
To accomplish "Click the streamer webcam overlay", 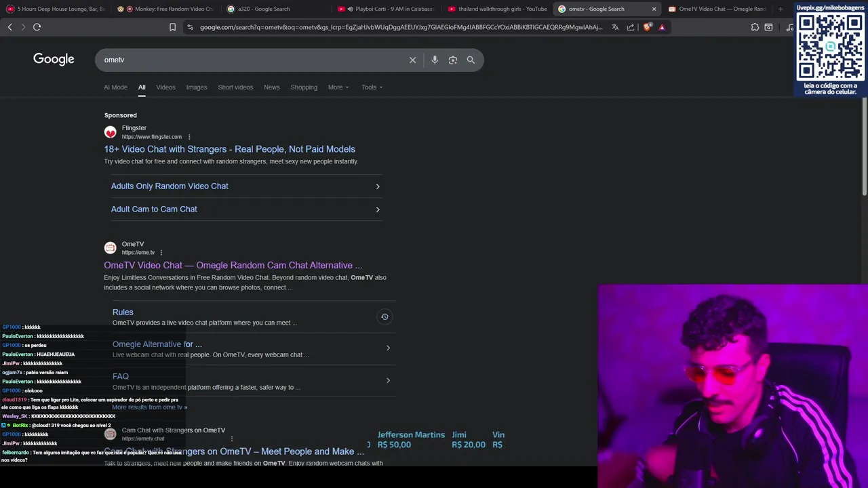I will pyautogui.click(x=733, y=386).
